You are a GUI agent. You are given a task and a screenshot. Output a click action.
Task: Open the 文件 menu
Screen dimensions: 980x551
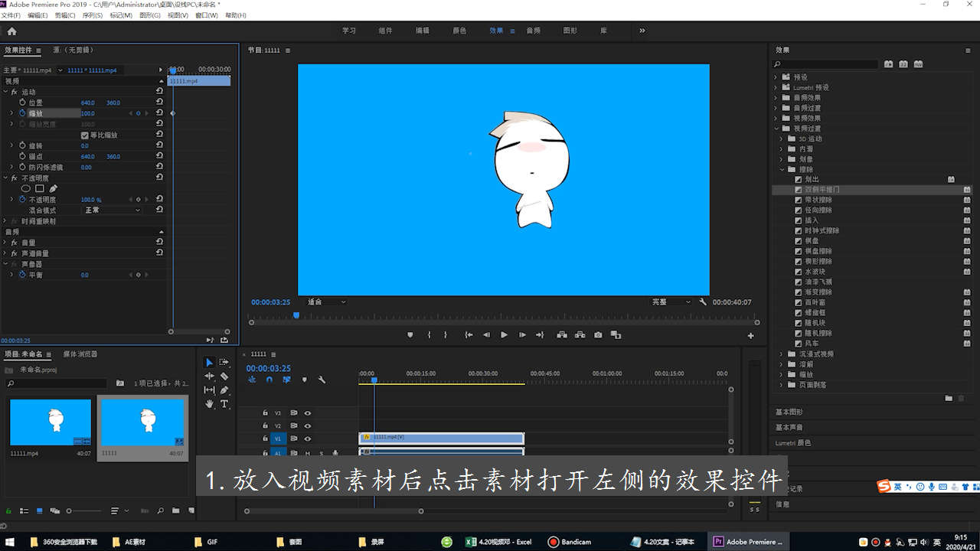click(11, 15)
